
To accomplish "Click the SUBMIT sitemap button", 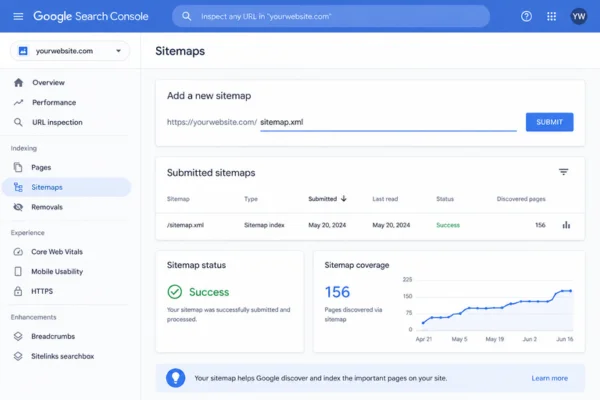I will pyautogui.click(x=549, y=122).
